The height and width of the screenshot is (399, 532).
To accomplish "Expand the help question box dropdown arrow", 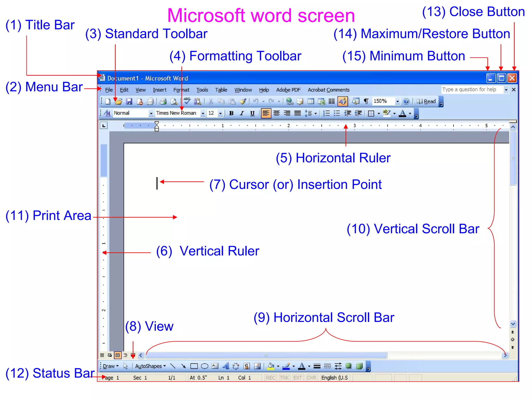I will pyautogui.click(x=506, y=90).
